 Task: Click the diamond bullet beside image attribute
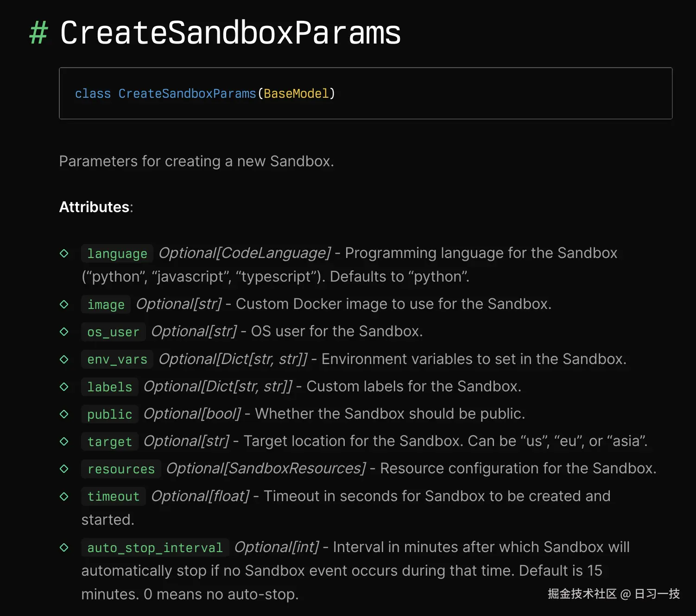click(x=64, y=304)
